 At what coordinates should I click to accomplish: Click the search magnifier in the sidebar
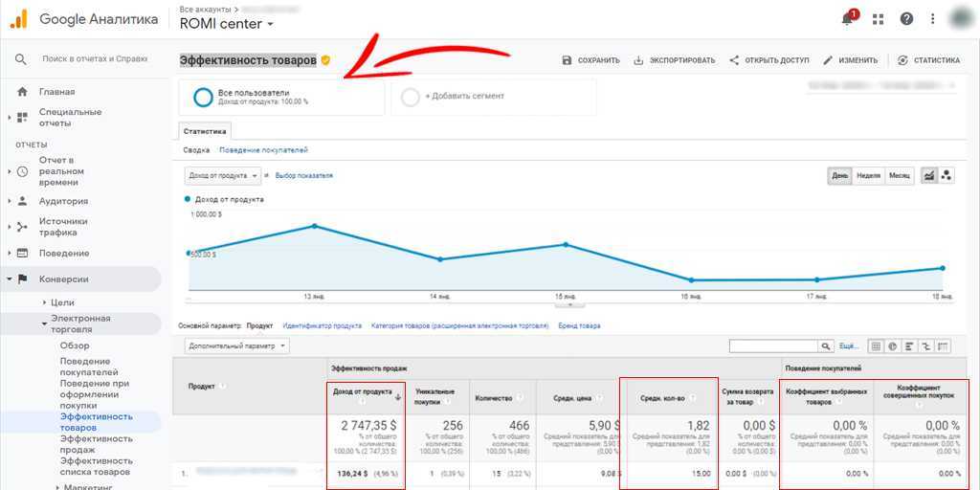pos(21,59)
